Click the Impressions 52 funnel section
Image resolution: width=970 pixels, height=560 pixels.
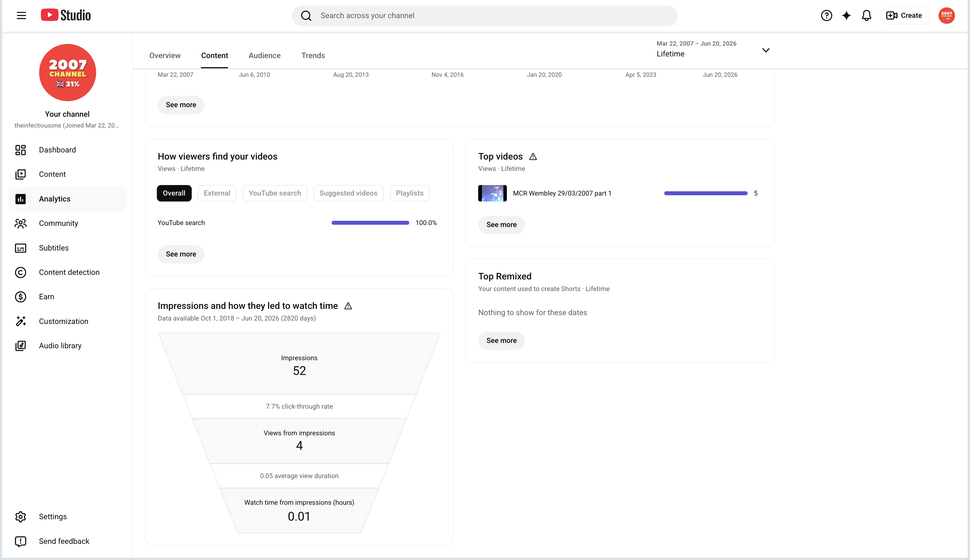[x=299, y=363]
